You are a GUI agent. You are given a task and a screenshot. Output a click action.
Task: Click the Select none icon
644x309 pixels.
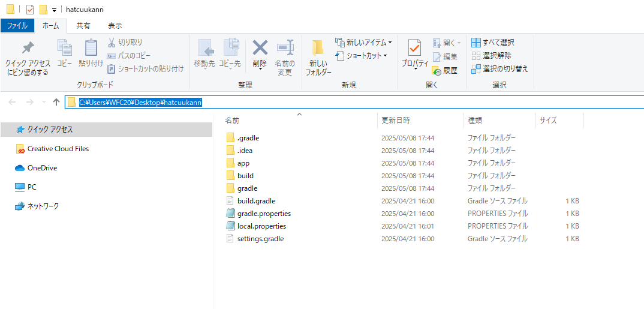(476, 56)
